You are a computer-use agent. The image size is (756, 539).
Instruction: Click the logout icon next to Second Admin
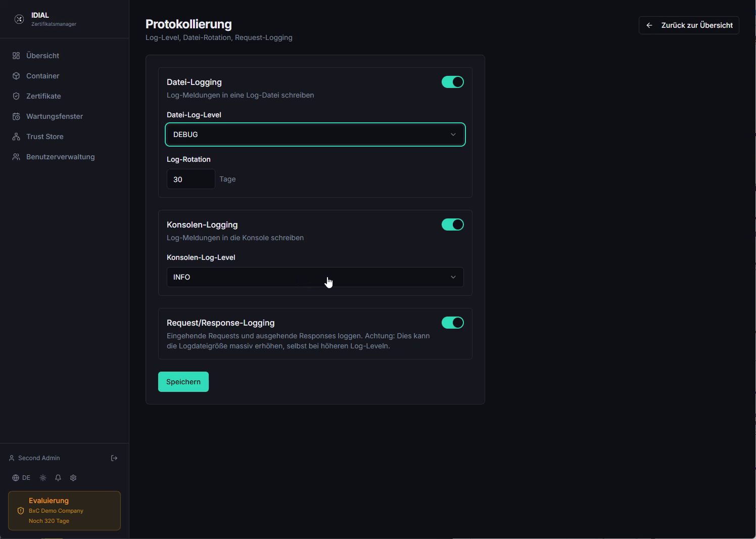[114, 458]
